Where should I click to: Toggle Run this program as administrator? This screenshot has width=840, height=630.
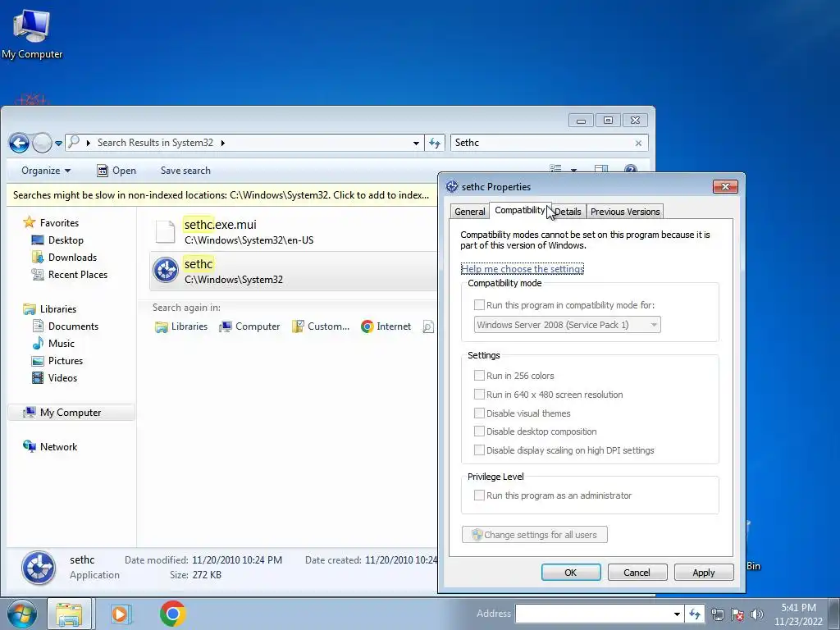pyautogui.click(x=479, y=495)
